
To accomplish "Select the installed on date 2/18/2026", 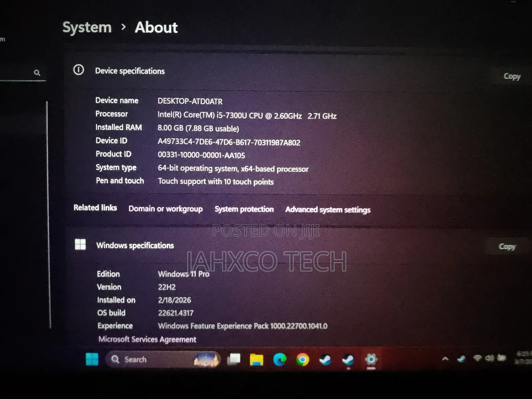I will pos(175,300).
